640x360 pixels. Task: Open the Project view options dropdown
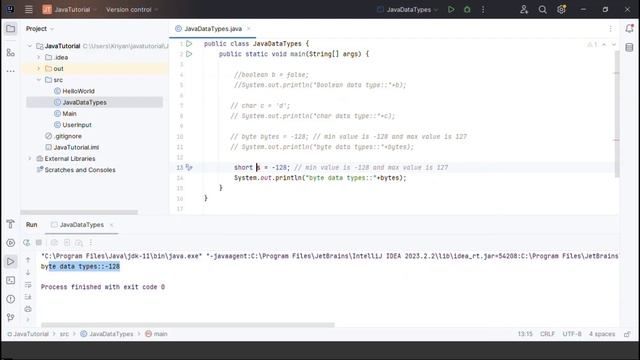click(40, 29)
